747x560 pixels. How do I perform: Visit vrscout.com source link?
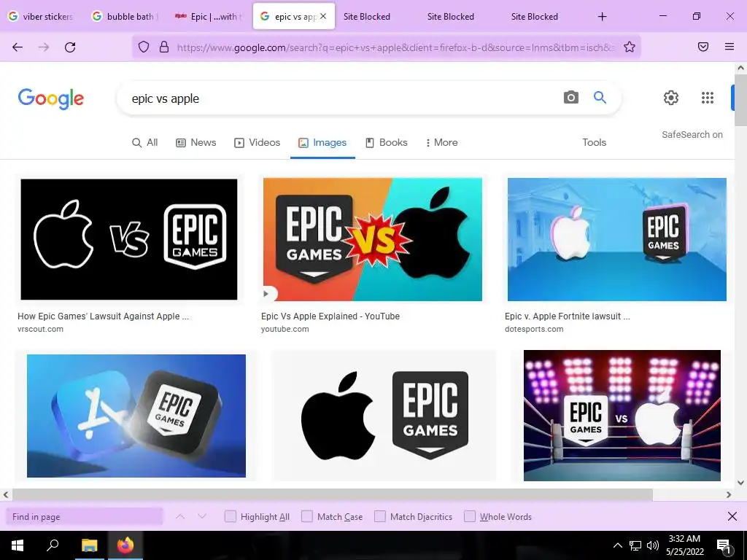(40, 329)
